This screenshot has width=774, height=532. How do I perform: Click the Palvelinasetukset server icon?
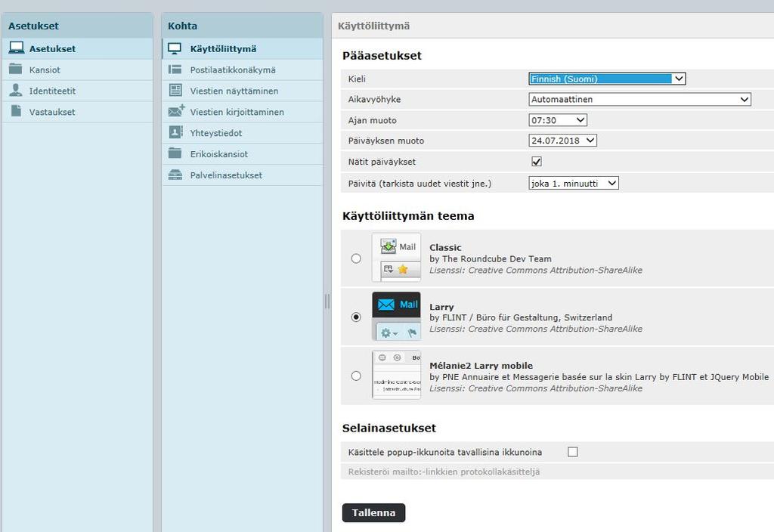pos(175,175)
